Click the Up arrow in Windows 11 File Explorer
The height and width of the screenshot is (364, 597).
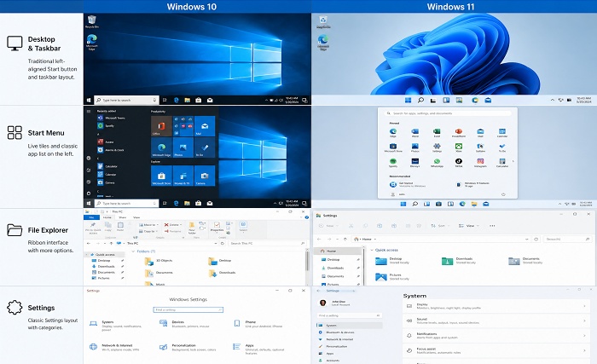(345, 239)
